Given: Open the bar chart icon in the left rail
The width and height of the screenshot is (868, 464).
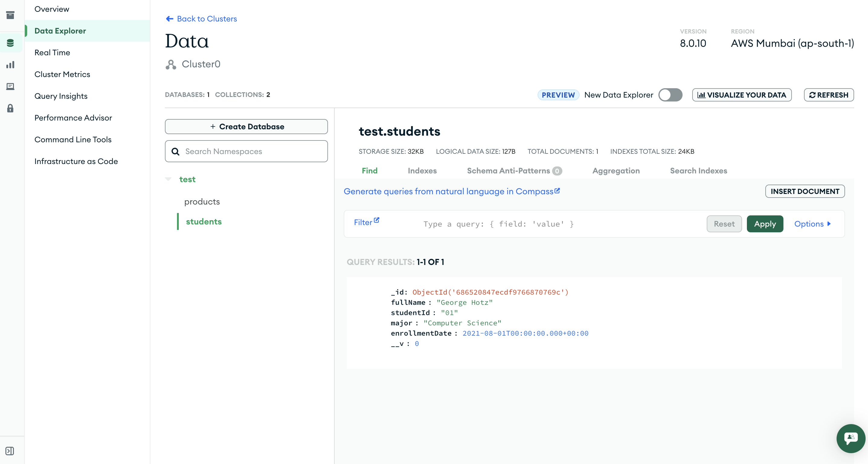Looking at the screenshot, I should [x=10, y=65].
